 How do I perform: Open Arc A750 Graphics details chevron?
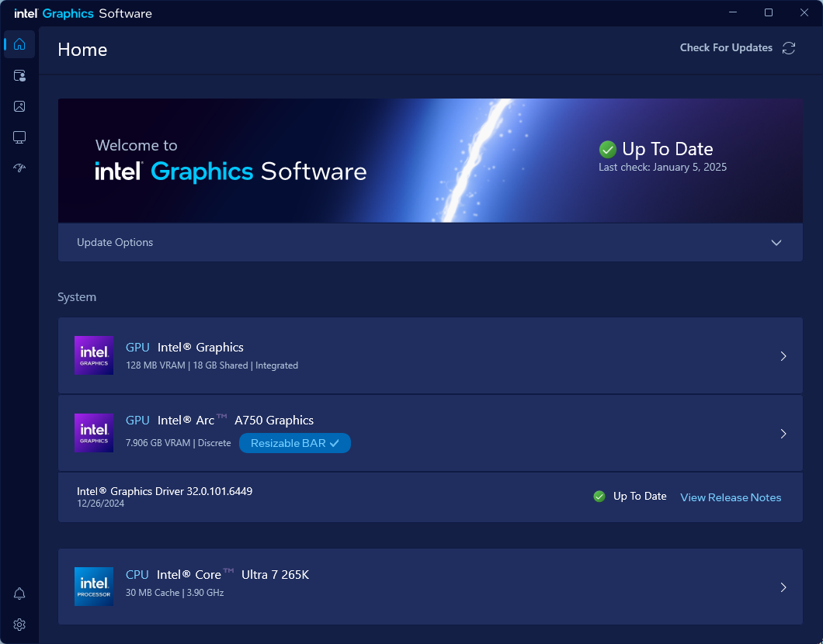(x=783, y=434)
